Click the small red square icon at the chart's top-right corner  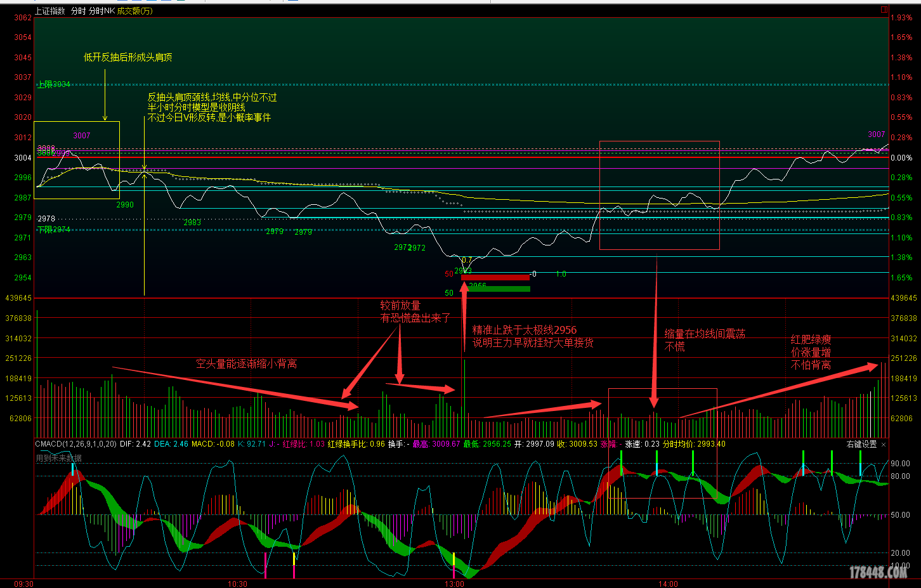click(884, 10)
